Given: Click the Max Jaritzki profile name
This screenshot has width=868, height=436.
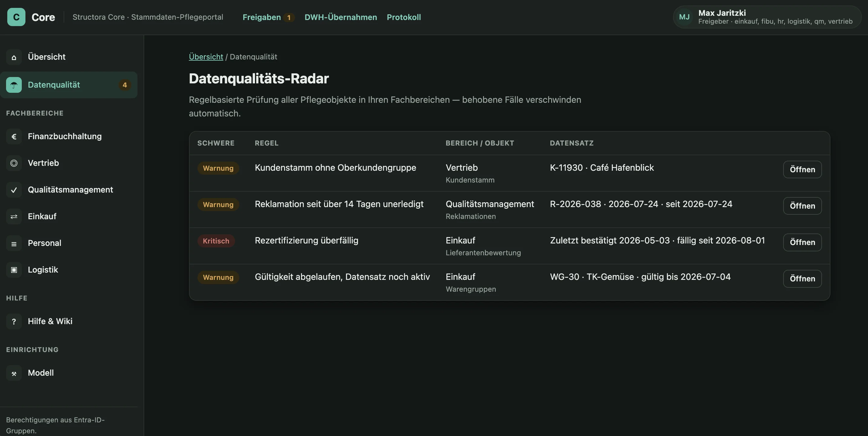Looking at the screenshot, I should [722, 13].
